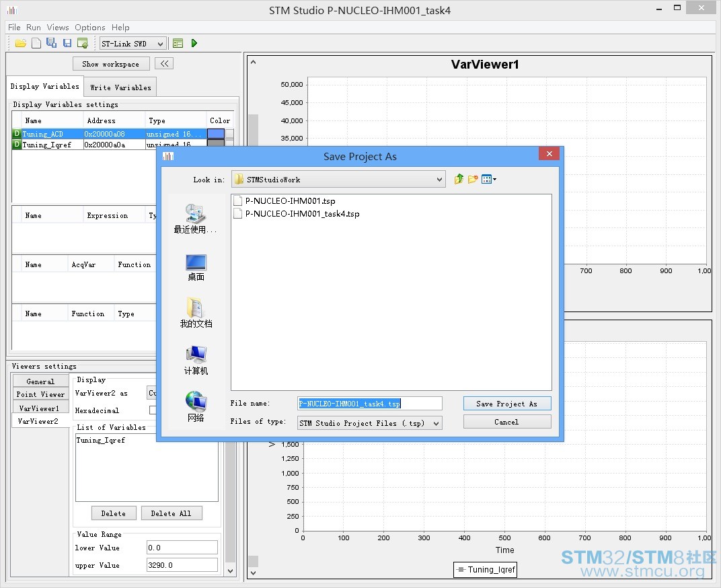This screenshot has height=588, width=721.
Task: Select the Point Viewer settings tab
Action: [40, 394]
